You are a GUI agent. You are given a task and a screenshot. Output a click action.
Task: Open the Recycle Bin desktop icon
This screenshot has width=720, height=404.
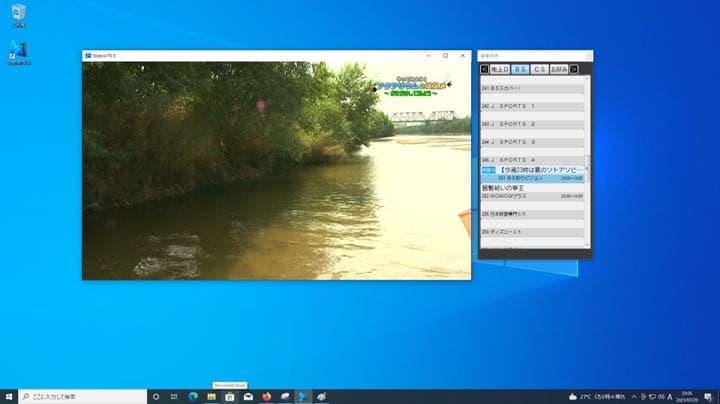19,16
